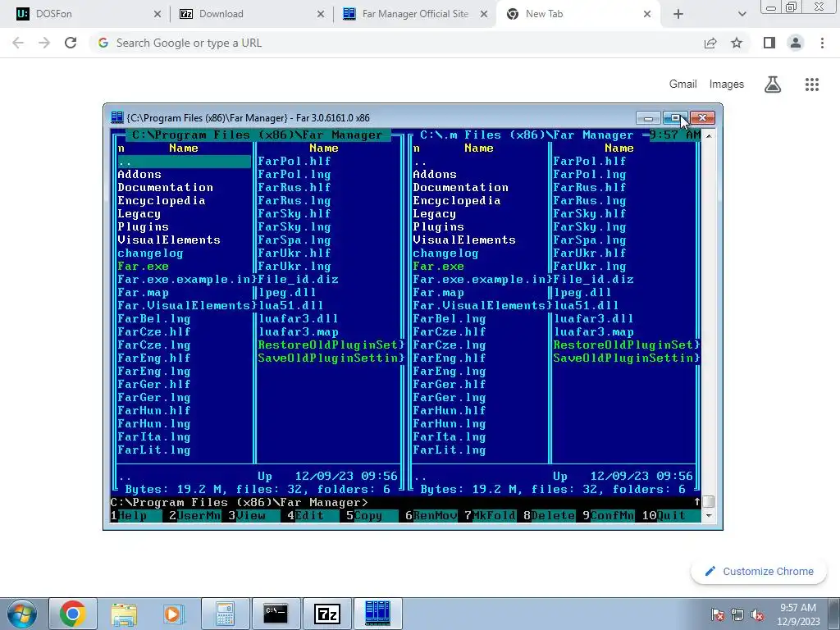Open Windows Media Player from taskbar
Screen dimensions: 840x630
(x=174, y=614)
